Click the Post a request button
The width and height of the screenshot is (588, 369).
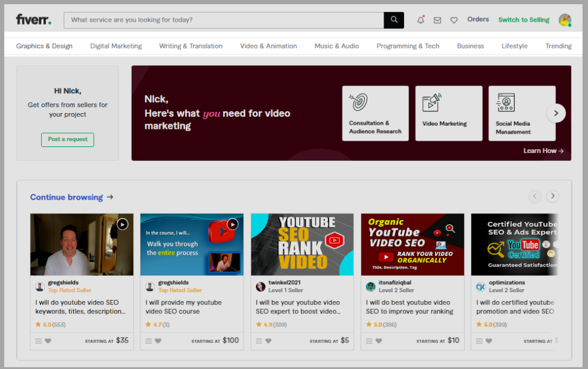(x=68, y=140)
